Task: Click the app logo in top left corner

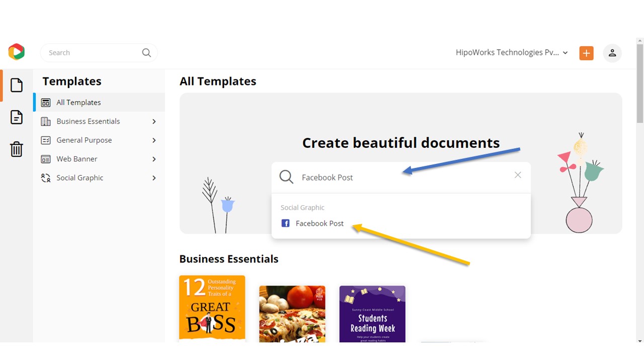Action: pyautogui.click(x=16, y=51)
